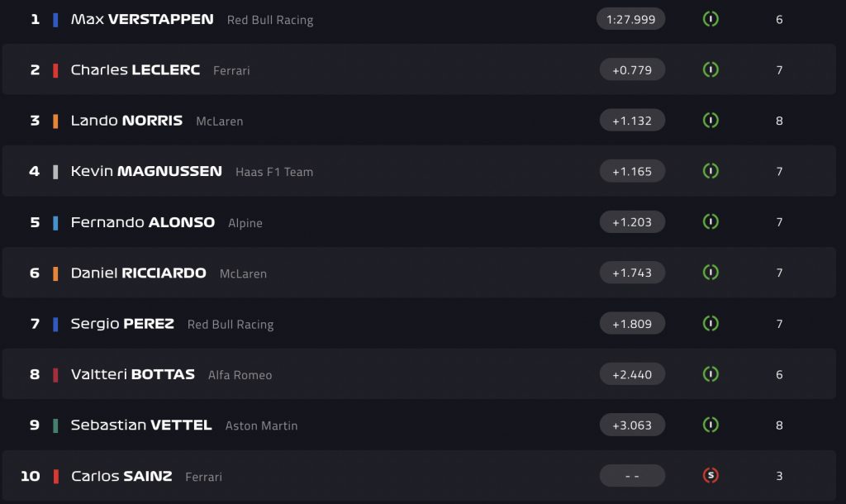The height and width of the screenshot is (504, 846).
Task: Select Max Verstappen's driver name
Action: coord(142,19)
